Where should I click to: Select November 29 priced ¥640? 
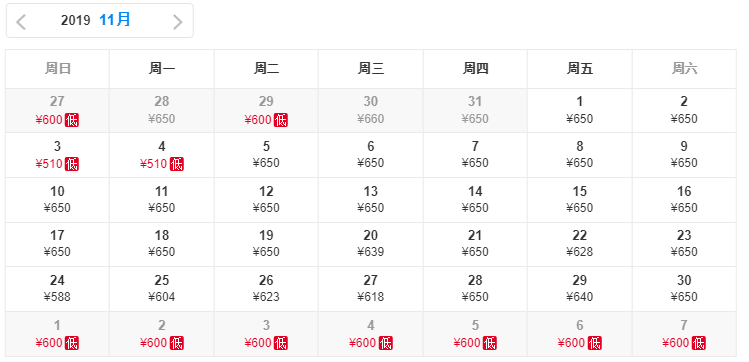579,289
